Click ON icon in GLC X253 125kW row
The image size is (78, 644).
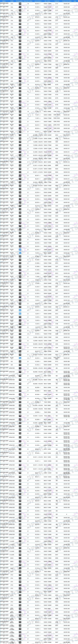tap(20, 64)
